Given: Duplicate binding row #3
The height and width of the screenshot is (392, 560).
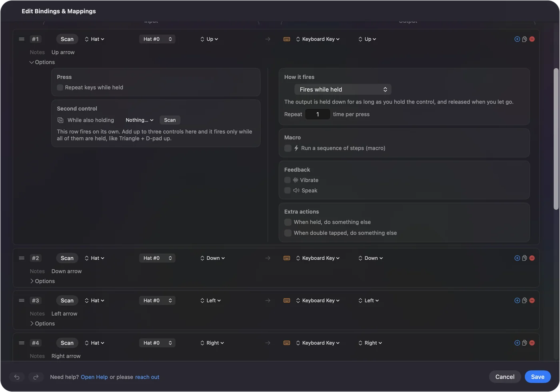Looking at the screenshot, I should 524,300.
